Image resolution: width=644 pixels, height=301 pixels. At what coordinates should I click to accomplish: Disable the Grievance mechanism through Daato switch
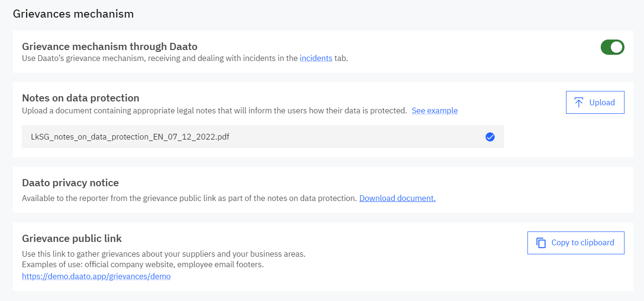point(612,47)
